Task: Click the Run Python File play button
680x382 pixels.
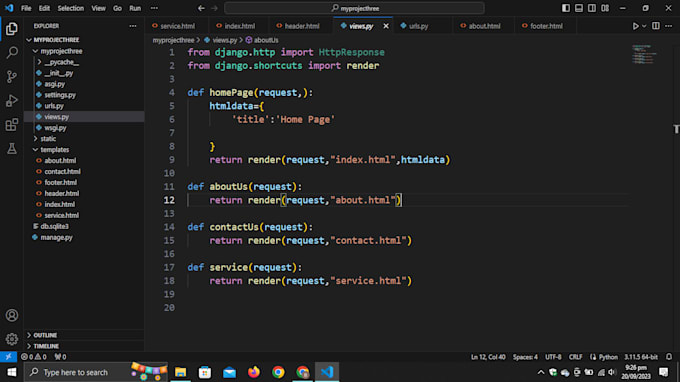Action: [635, 26]
